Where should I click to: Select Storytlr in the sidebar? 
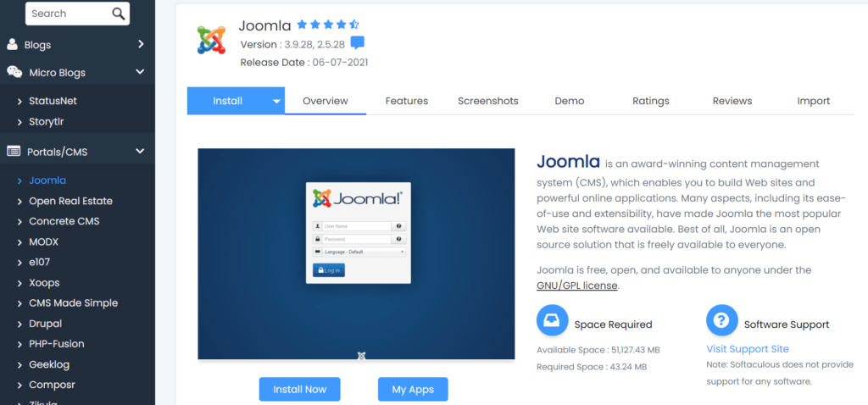coord(47,122)
